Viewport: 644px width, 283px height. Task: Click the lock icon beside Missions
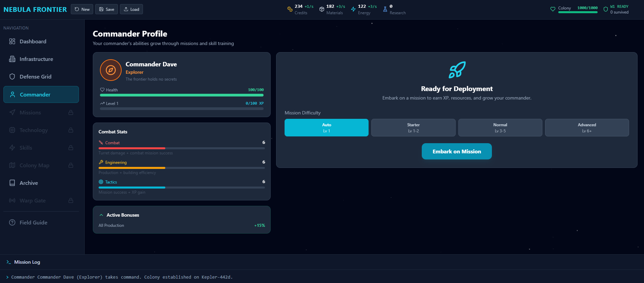point(71,112)
